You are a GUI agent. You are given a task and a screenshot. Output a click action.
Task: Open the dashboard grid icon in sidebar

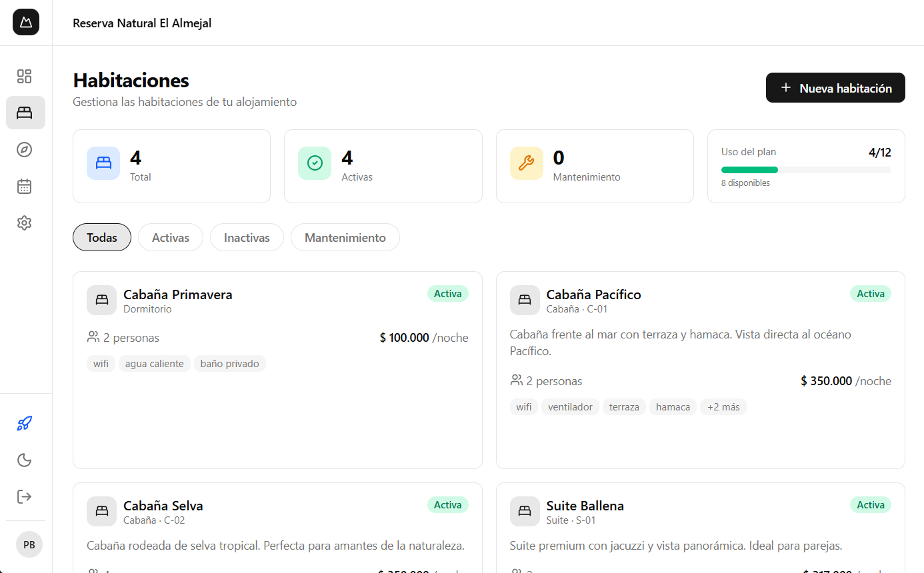(25, 76)
